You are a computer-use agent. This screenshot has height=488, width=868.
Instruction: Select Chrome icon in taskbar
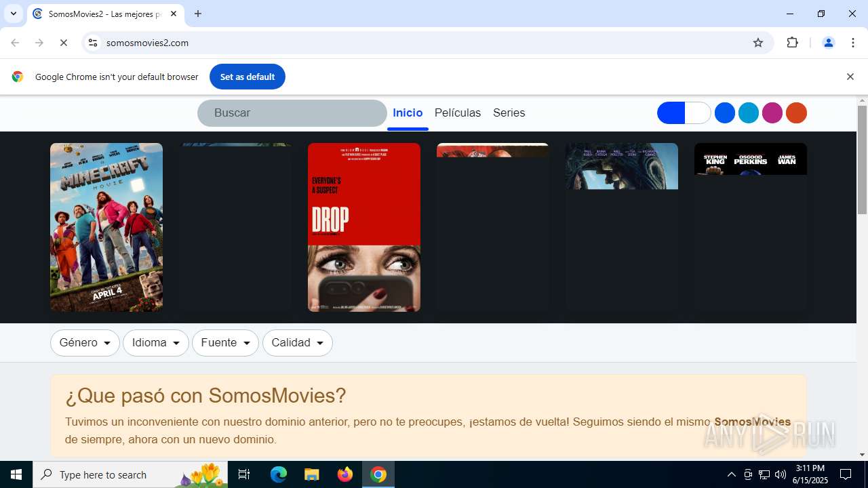point(378,474)
